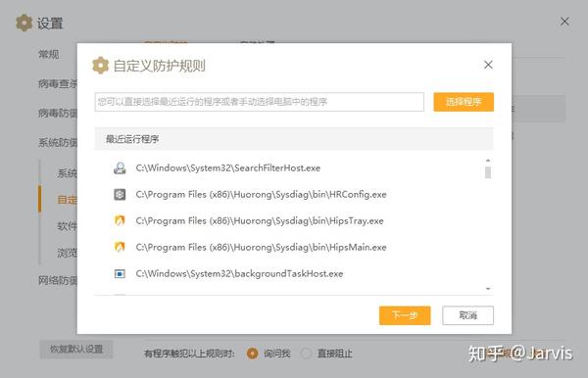Select the Huorong HipsMain.exe path
This screenshot has width=588, height=378.
(261, 247)
